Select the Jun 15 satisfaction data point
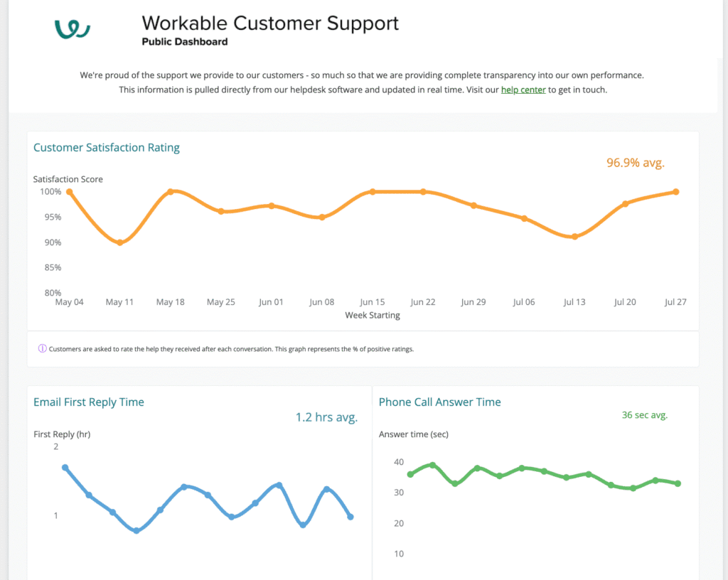The image size is (728, 580). [373, 192]
